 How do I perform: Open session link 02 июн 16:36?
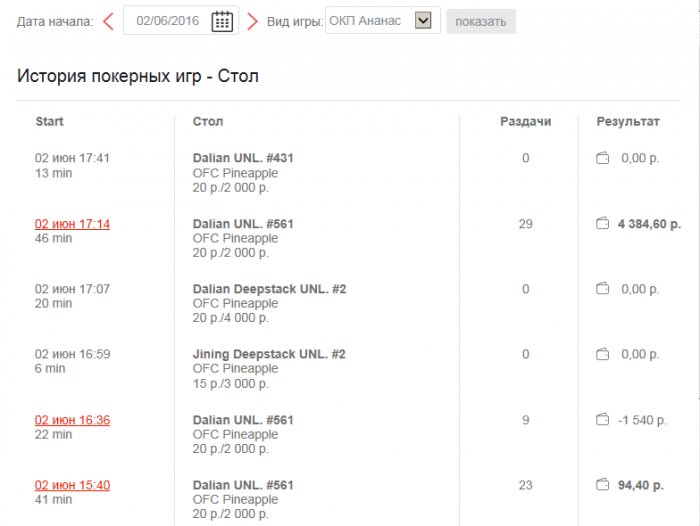(72, 420)
